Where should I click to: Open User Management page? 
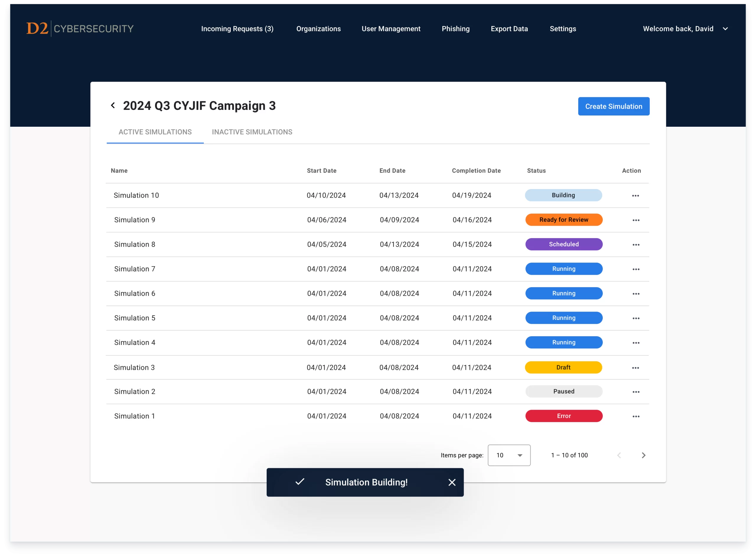coord(391,29)
